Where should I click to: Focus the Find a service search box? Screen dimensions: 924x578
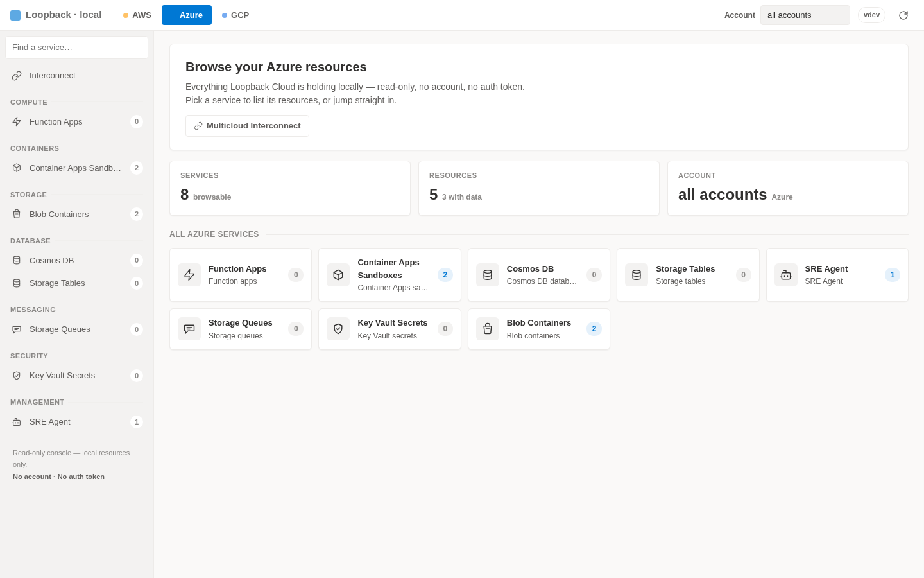(x=77, y=48)
